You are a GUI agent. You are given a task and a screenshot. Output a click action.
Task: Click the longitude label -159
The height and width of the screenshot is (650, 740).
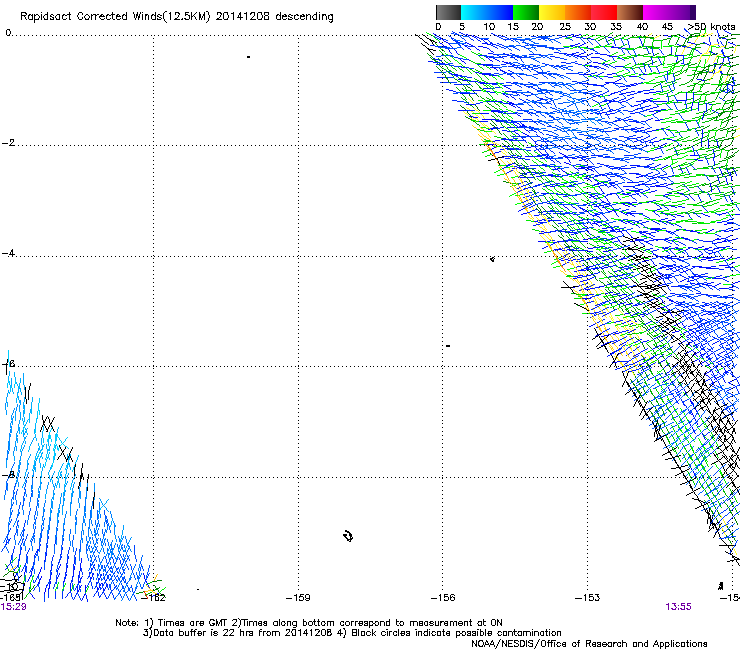(298, 598)
